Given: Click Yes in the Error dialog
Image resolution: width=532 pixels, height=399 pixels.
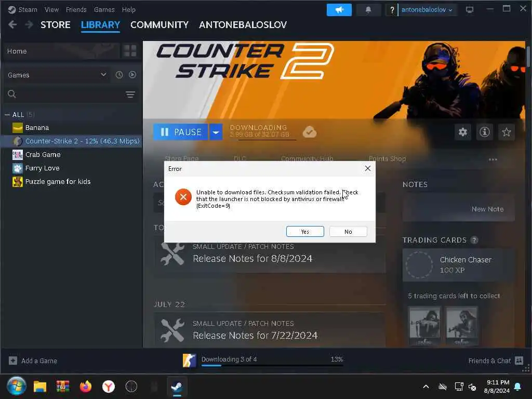Looking at the screenshot, I should point(305,231).
